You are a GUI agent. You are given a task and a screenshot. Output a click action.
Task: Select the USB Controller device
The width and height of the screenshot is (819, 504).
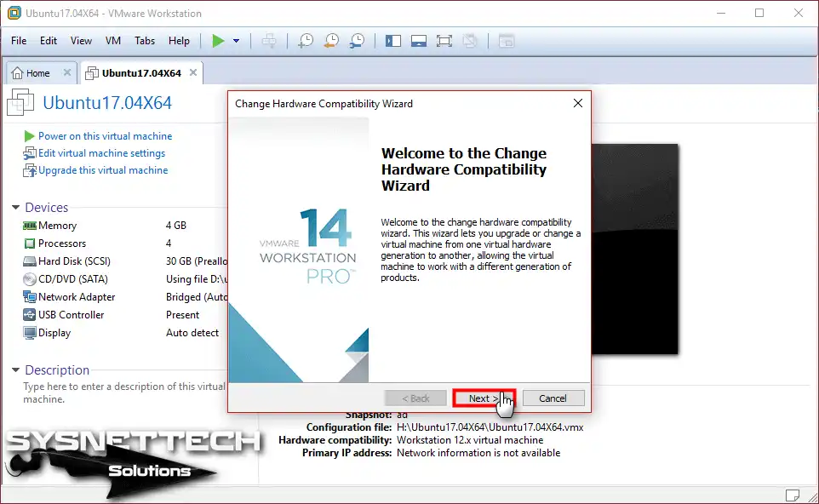(124, 315)
